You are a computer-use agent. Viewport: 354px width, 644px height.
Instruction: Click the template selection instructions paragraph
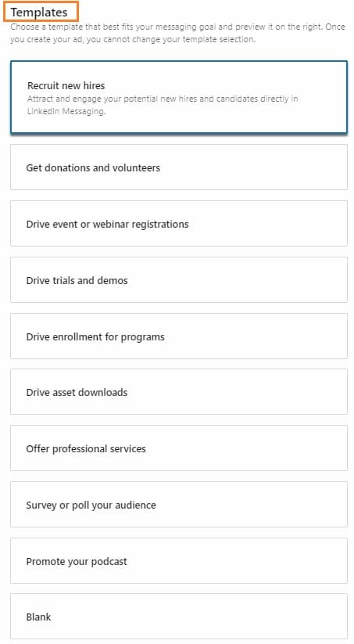click(177, 34)
